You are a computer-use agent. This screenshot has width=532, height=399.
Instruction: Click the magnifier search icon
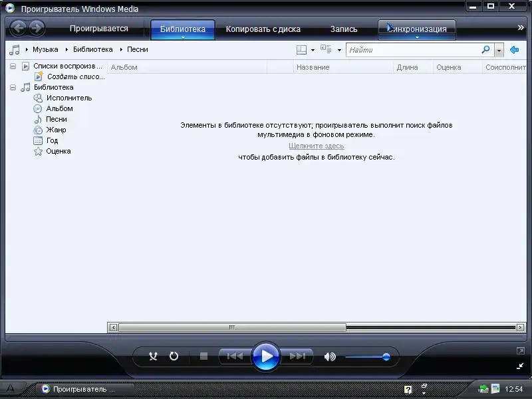(486, 50)
